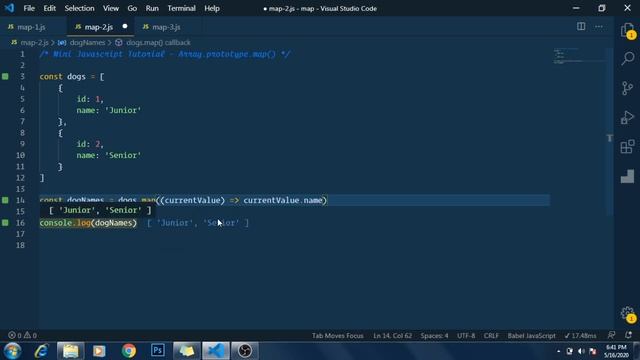Image resolution: width=640 pixels, height=360 pixels.
Task: Click the minimap code preview
Action: 579,56
